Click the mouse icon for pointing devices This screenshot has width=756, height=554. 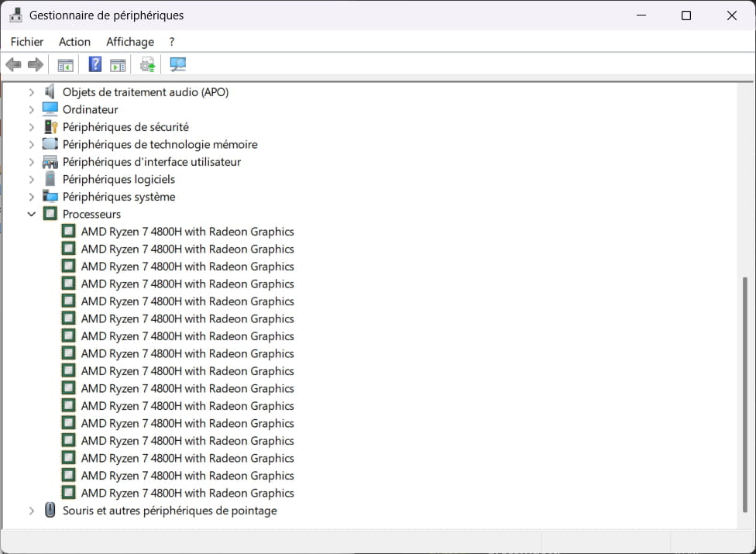pyautogui.click(x=50, y=510)
